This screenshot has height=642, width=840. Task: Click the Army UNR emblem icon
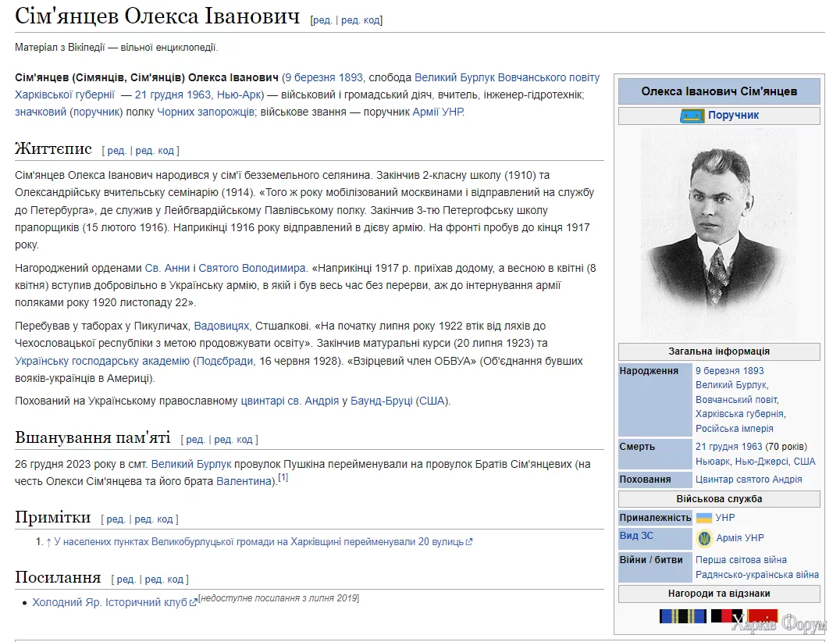coord(704,537)
